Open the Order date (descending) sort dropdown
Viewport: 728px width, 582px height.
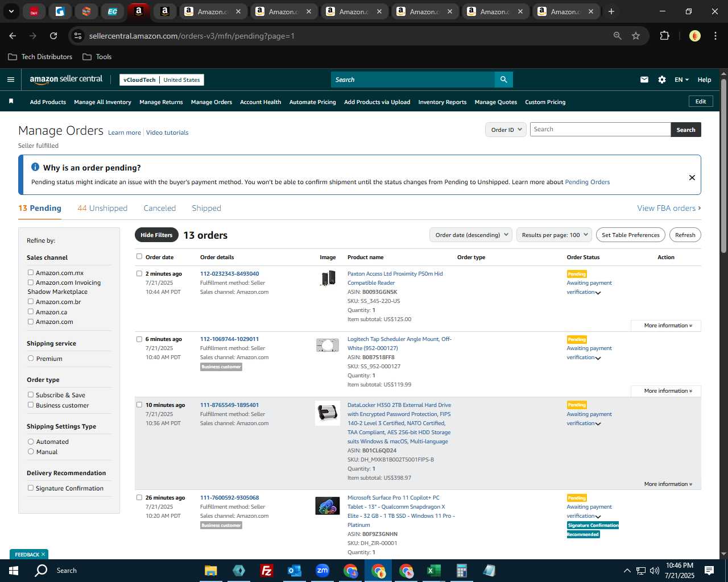click(471, 235)
